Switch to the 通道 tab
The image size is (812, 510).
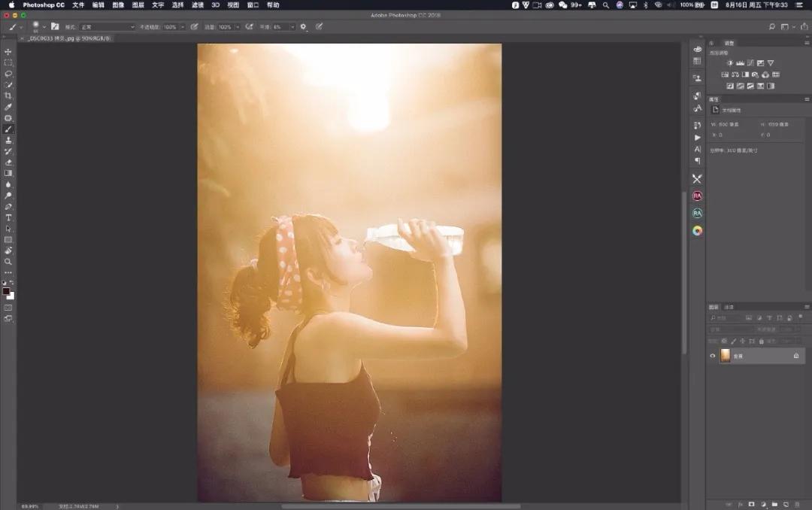click(x=729, y=307)
